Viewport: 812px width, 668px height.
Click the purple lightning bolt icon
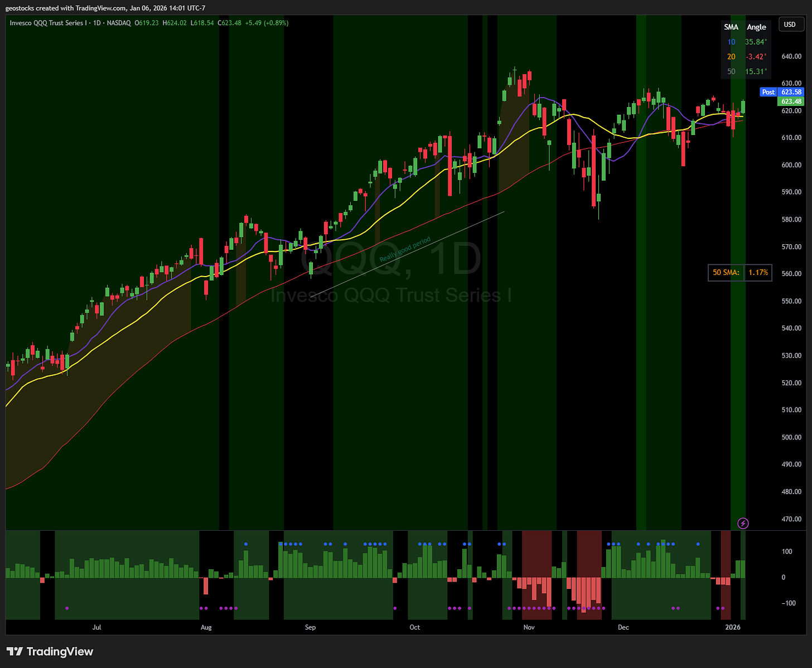coord(743,523)
